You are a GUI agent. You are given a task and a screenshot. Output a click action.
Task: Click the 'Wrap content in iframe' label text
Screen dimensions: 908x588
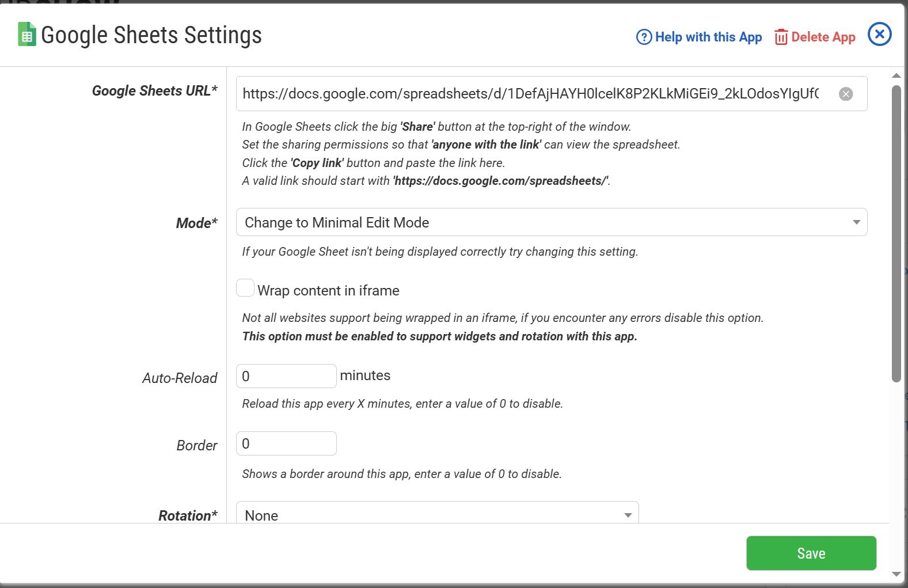(328, 291)
